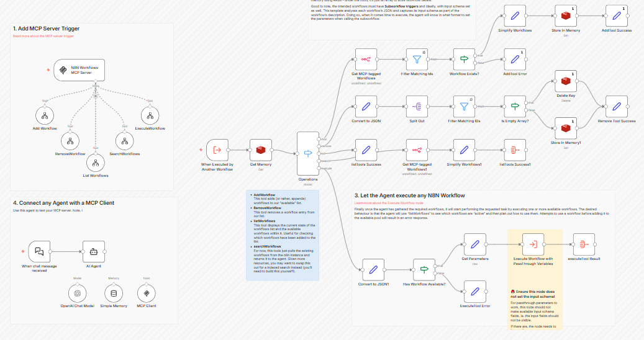Select the Get MCP-tagged Workflows1 node
Image resolution: width=644 pixels, height=340 pixels.
pos(417,150)
